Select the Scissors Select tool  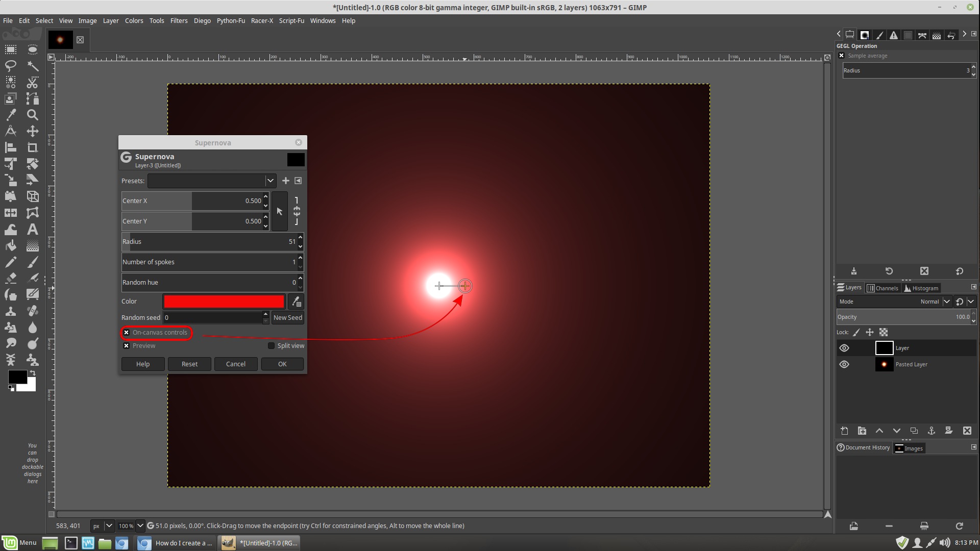click(33, 82)
